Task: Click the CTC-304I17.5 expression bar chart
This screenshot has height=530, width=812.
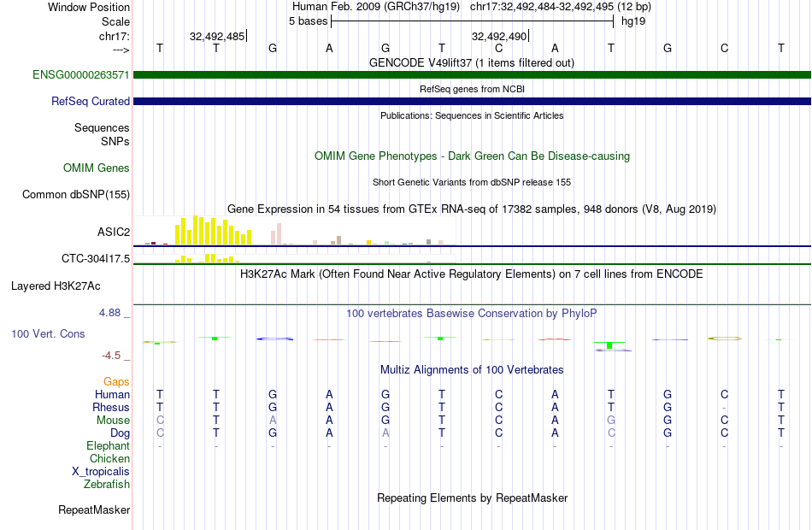Action: click(x=295, y=258)
